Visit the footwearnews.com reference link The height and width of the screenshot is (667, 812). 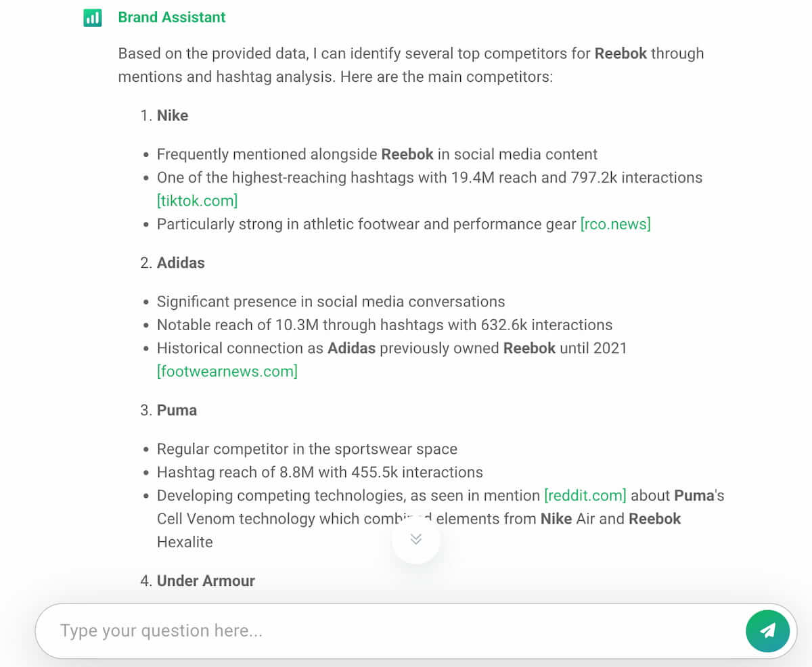227,371
